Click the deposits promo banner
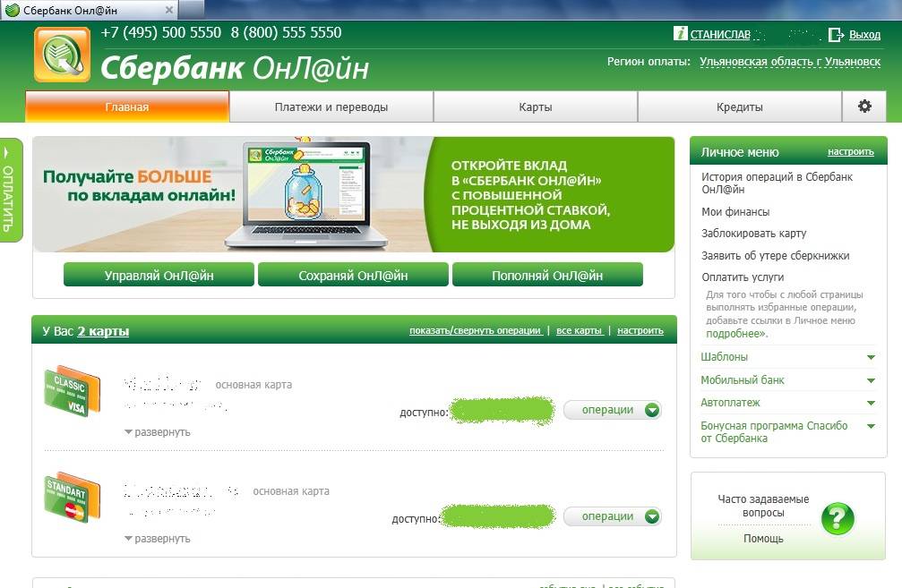Image resolution: width=902 pixels, height=588 pixels. coord(353,194)
